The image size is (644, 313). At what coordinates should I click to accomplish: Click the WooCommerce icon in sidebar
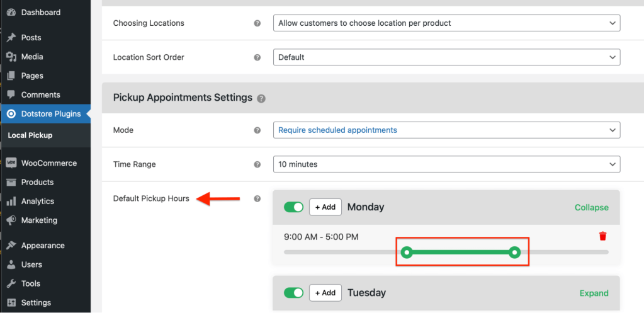(11, 163)
